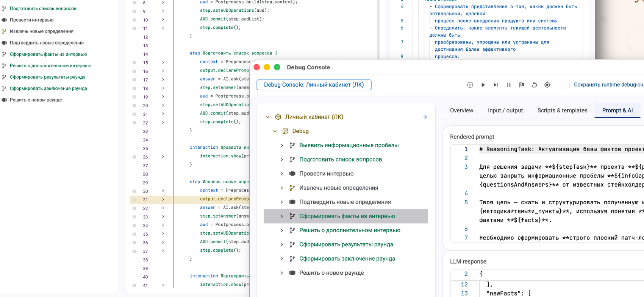The width and height of the screenshot is (644, 297).
Task: Open Личный кабинет via right arrow icon
Action: 425,117
